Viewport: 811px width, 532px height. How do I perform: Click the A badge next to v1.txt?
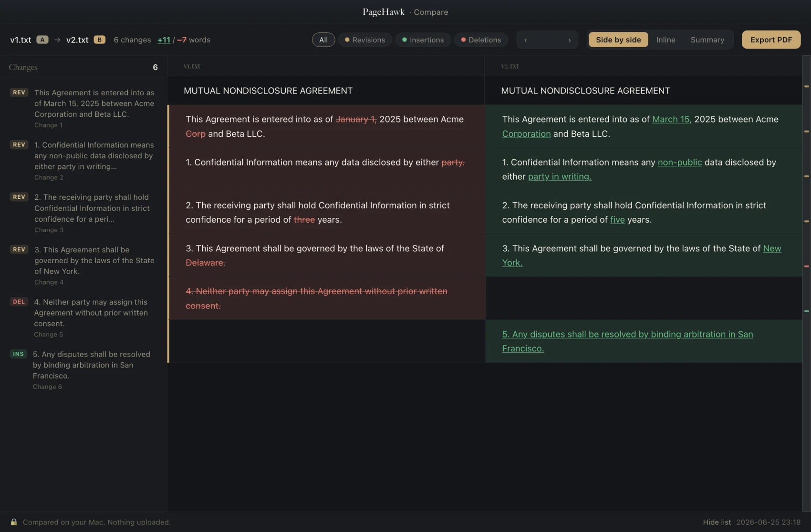[42, 40]
